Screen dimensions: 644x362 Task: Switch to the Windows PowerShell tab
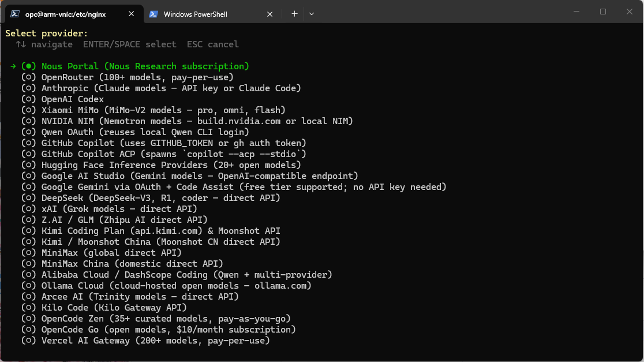(x=203, y=14)
